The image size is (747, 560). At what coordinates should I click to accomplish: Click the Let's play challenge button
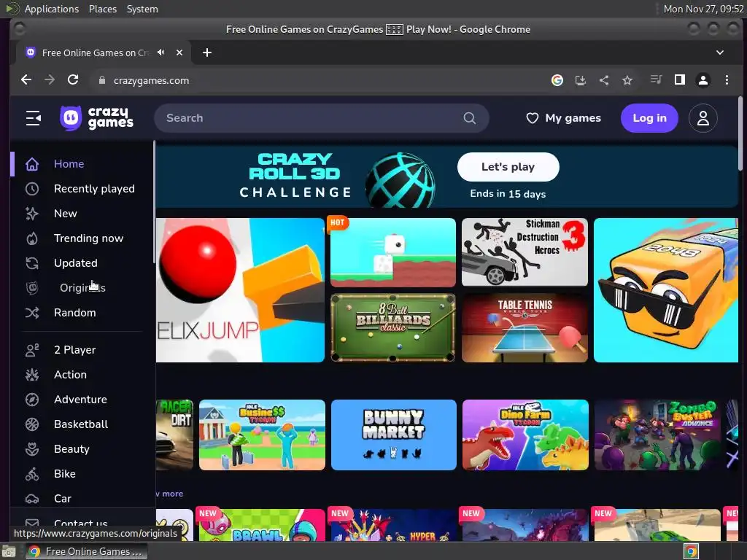[508, 167]
